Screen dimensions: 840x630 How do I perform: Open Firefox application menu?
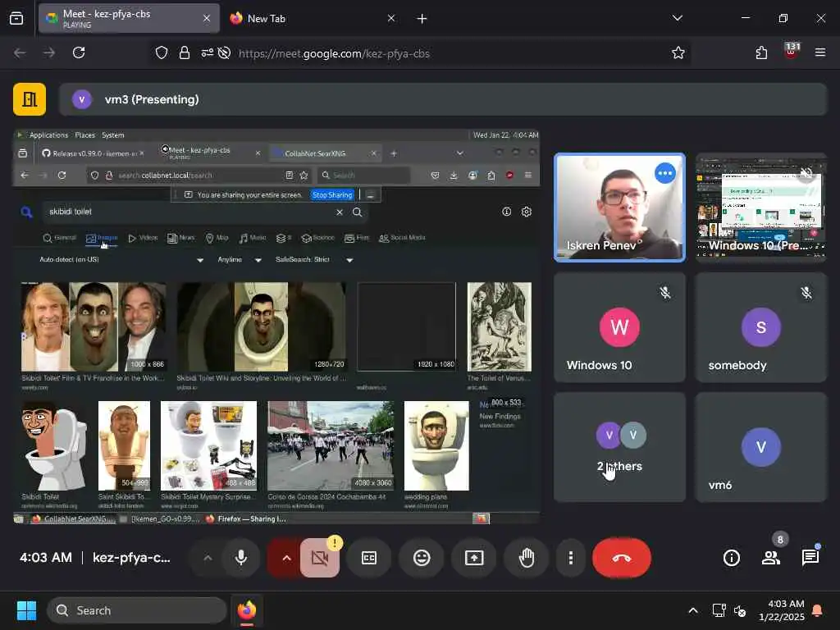pos(819,52)
